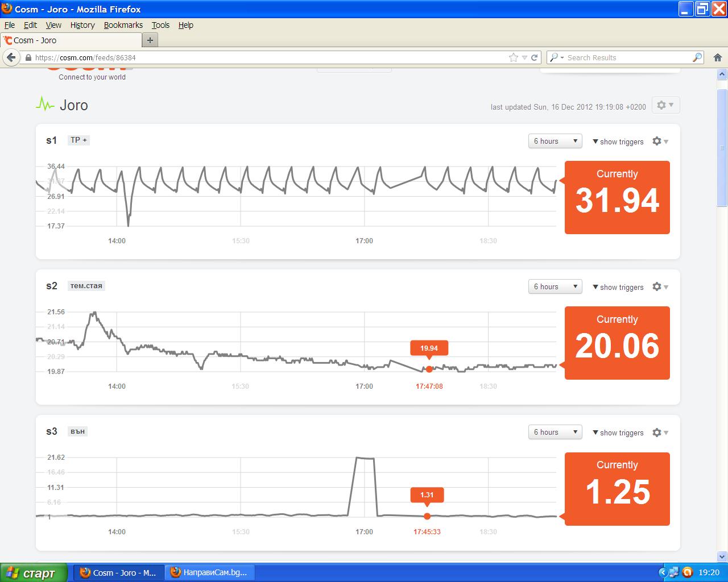Click the Currently 1.25 value box
The height and width of the screenshot is (582, 728).
pos(617,489)
